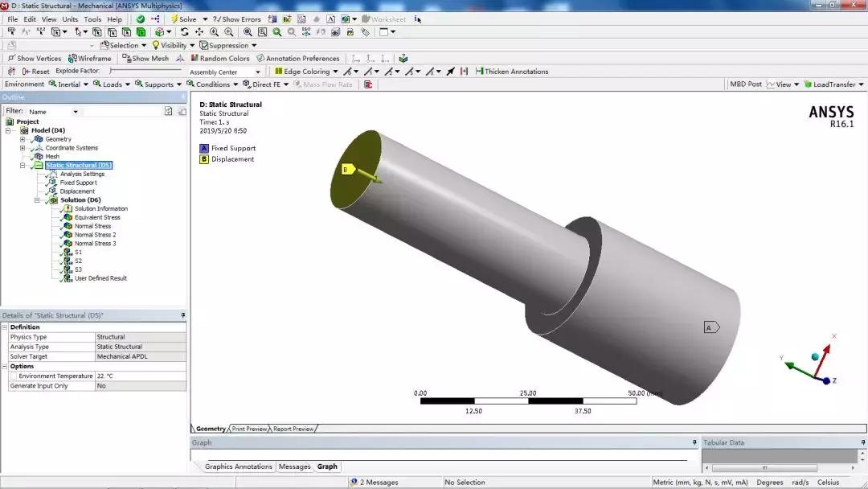Viewport: 868px width, 489px height.
Task: Toggle Wireframe display mode
Action: (90, 58)
